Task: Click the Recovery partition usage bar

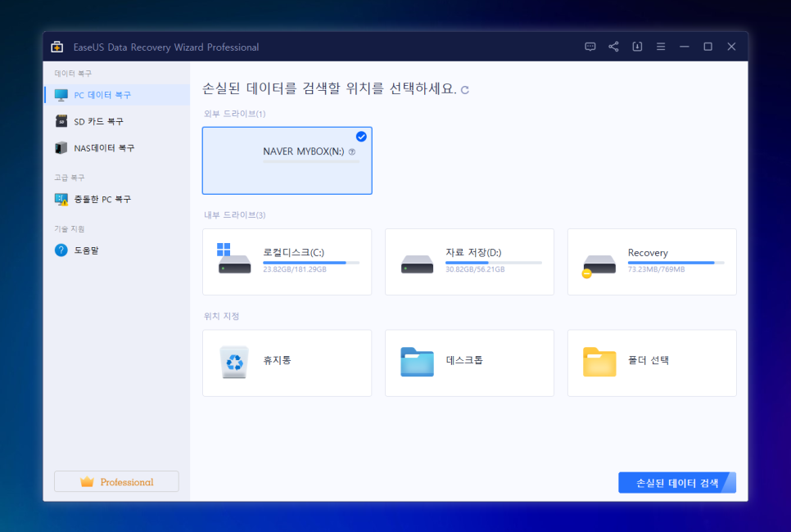Action: (676, 263)
